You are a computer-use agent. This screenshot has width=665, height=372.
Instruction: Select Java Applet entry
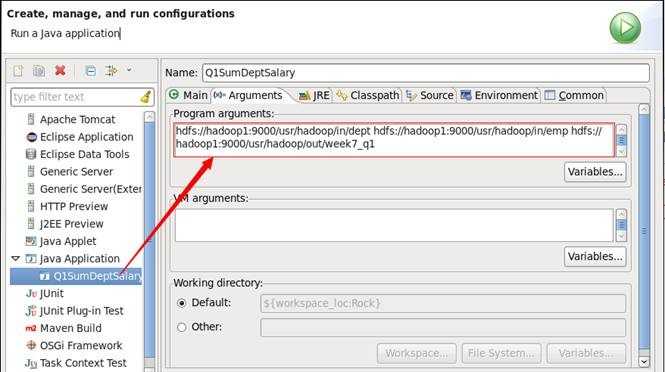(68, 241)
